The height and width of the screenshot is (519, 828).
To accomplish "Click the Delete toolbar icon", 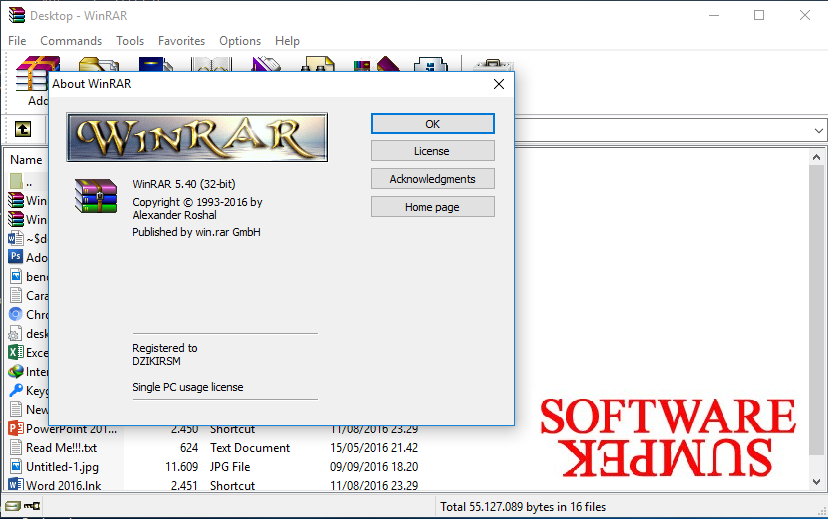I will [266, 64].
